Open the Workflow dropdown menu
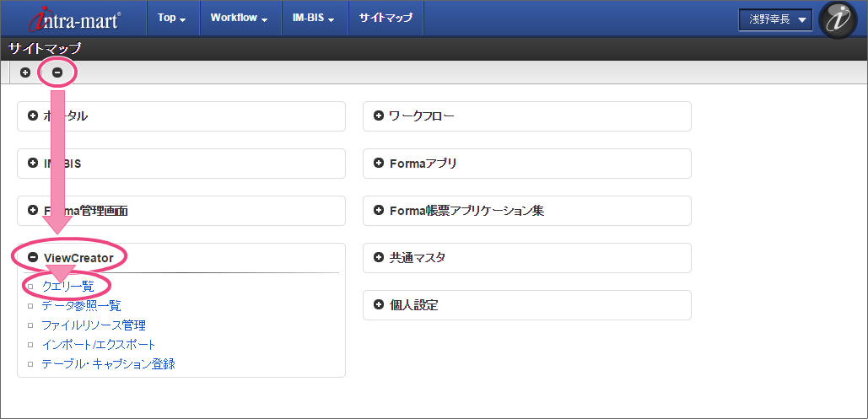Image resolution: width=868 pixels, height=419 pixels. tap(240, 18)
